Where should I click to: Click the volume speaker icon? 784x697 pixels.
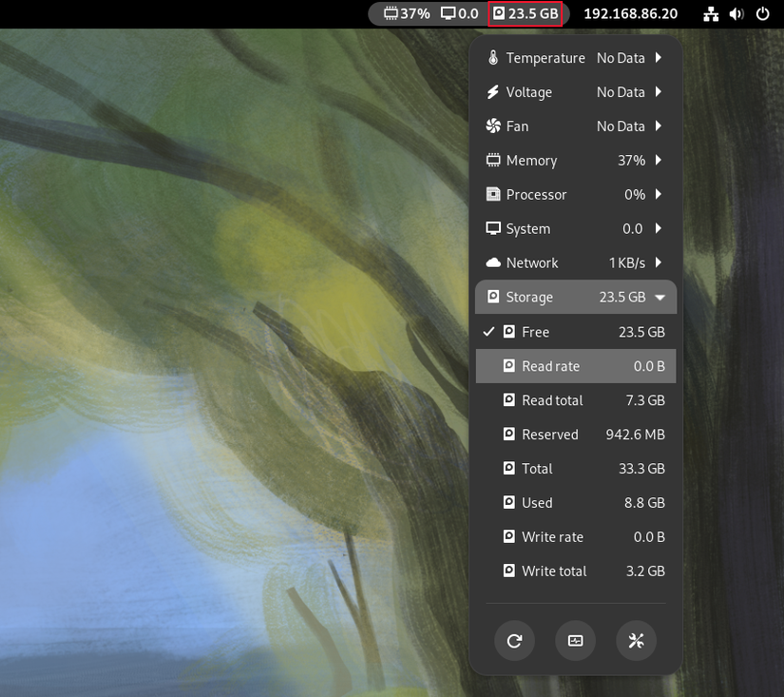click(736, 14)
